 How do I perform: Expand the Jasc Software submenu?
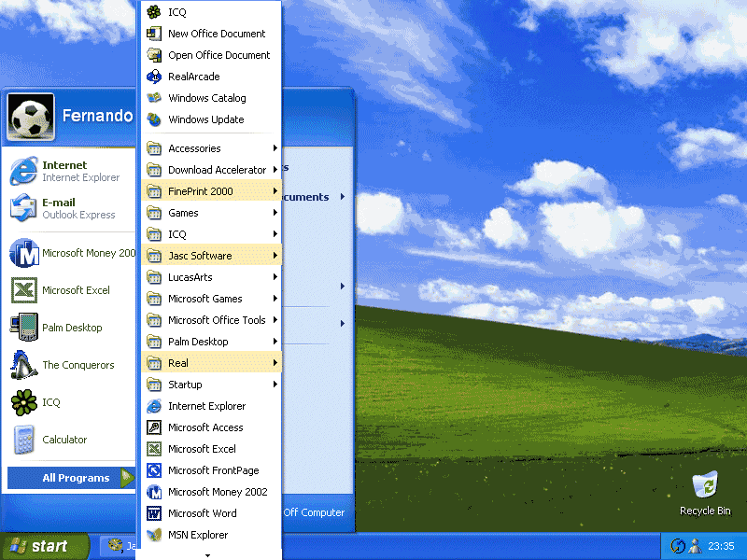click(201, 255)
